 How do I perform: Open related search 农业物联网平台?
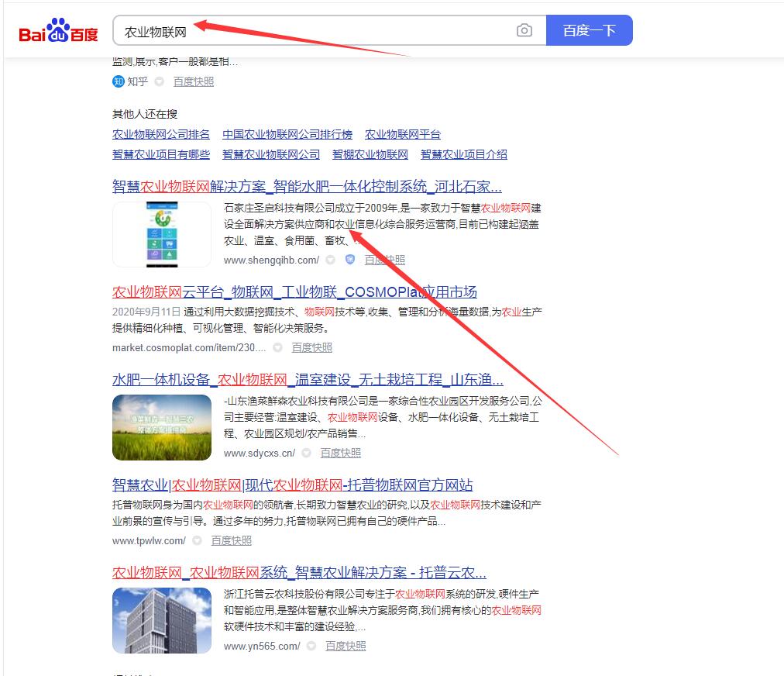point(403,134)
